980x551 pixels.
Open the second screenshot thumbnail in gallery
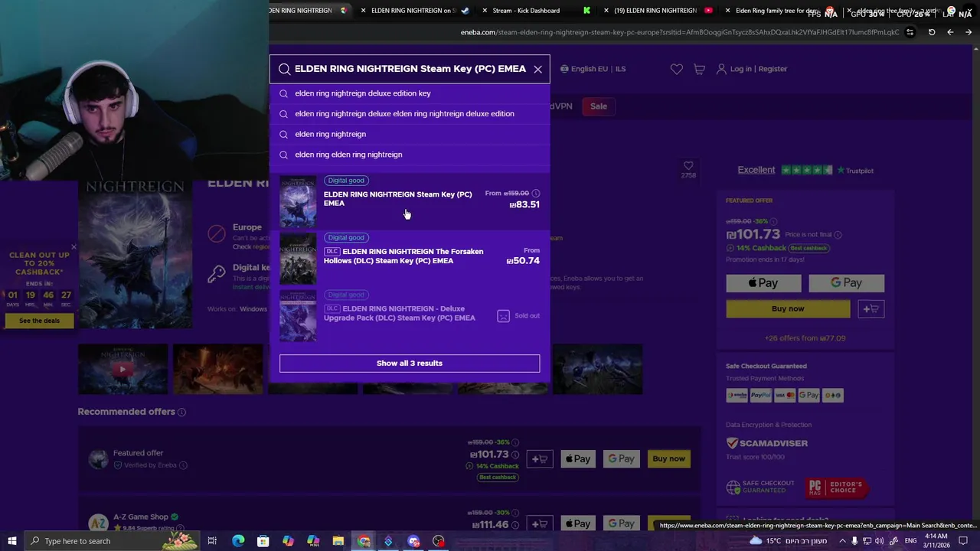(x=217, y=369)
